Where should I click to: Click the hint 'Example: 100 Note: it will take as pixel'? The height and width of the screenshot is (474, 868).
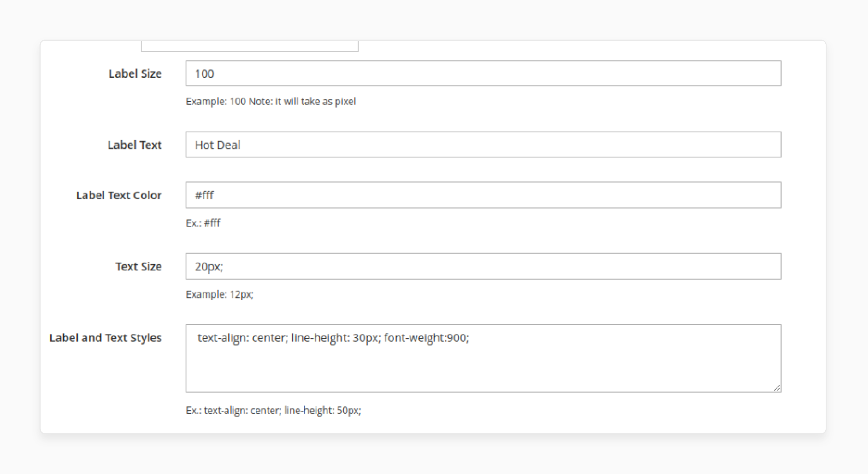(x=271, y=101)
